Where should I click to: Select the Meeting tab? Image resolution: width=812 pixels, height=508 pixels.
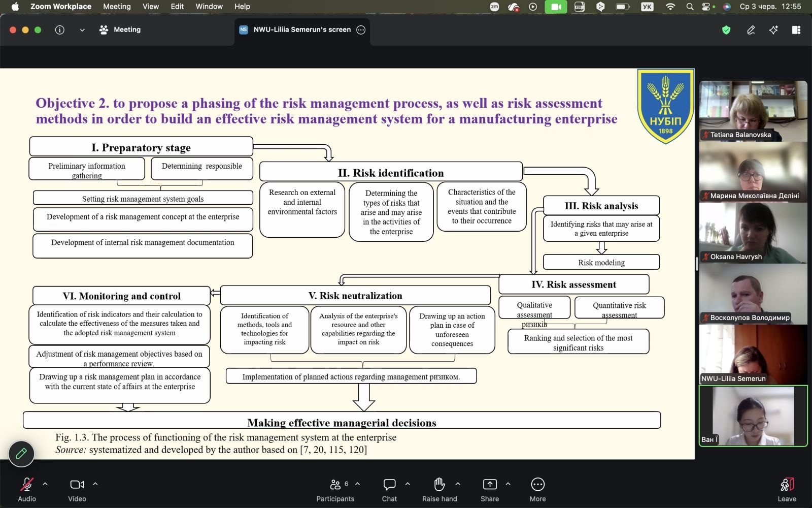coord(120,30)
